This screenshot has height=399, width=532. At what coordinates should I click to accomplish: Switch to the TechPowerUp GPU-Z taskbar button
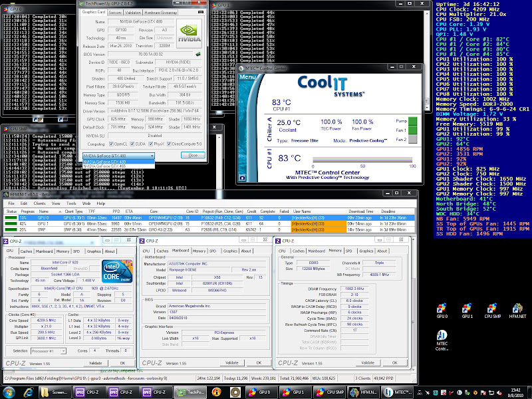pos(190,392)
